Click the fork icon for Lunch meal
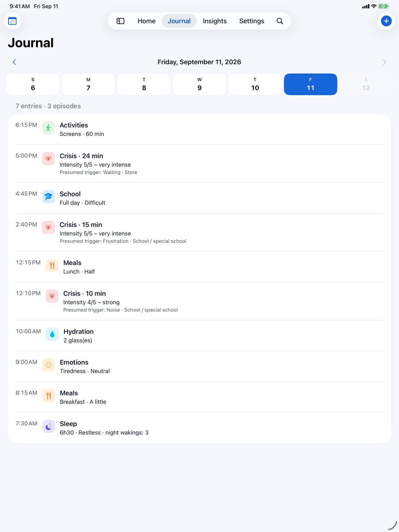Image resolution: width=399 pixels, height=532 pixels. 52,265
